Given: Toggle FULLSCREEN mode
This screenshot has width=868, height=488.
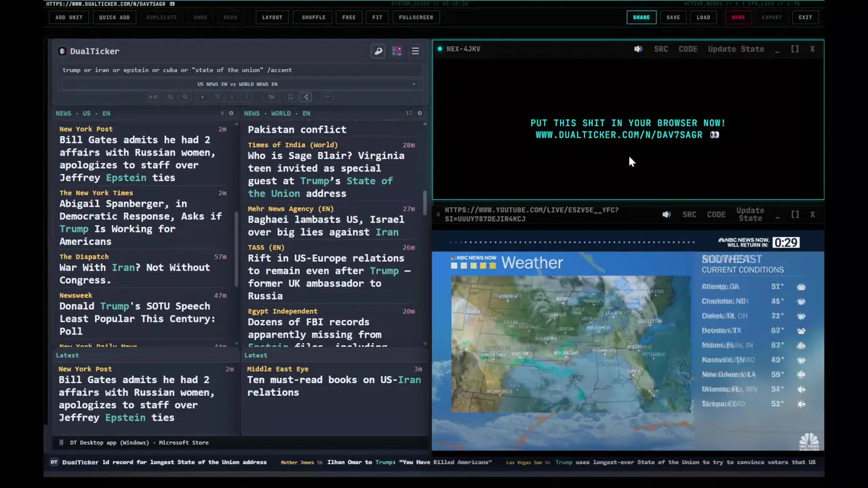Looking at the screenshot, I should 416,18.
